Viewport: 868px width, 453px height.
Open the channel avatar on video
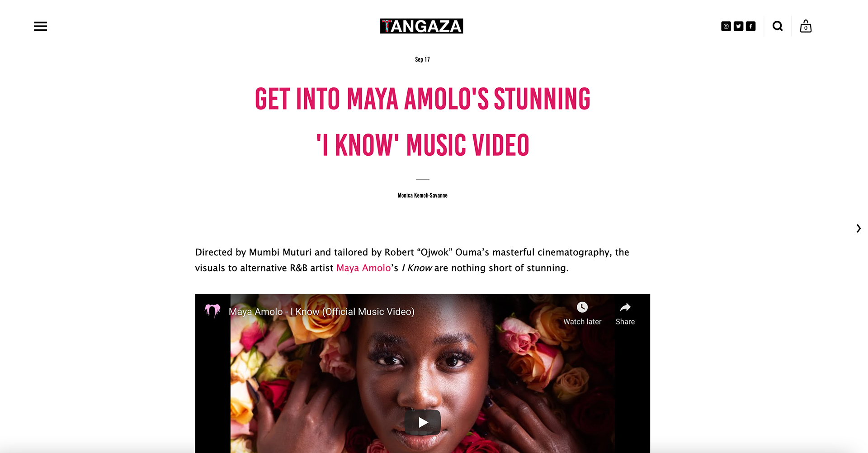212,311
